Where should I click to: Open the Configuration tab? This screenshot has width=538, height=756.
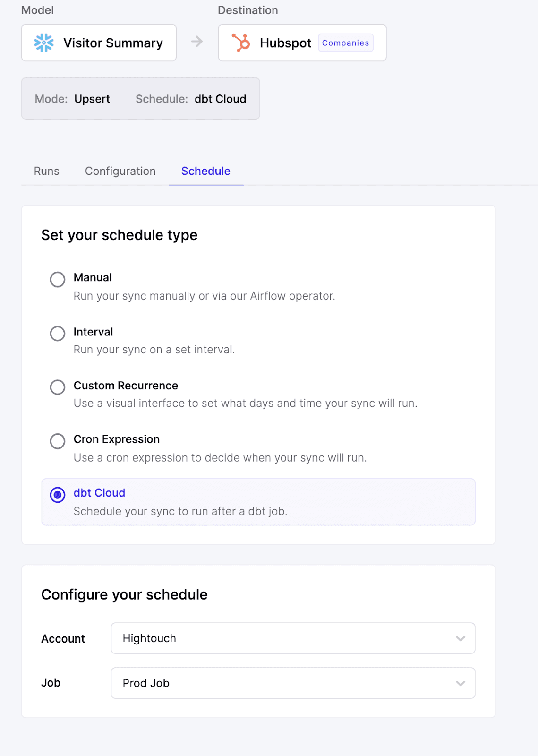tap(120, 171)
